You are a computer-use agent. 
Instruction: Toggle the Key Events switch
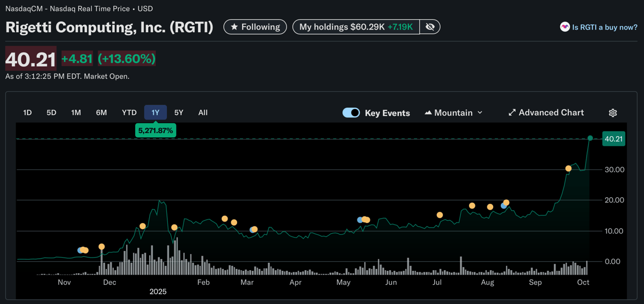point(351,113)
